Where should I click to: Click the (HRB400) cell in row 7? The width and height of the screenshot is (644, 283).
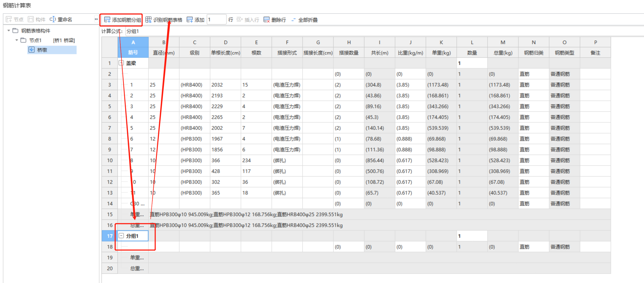195,128
